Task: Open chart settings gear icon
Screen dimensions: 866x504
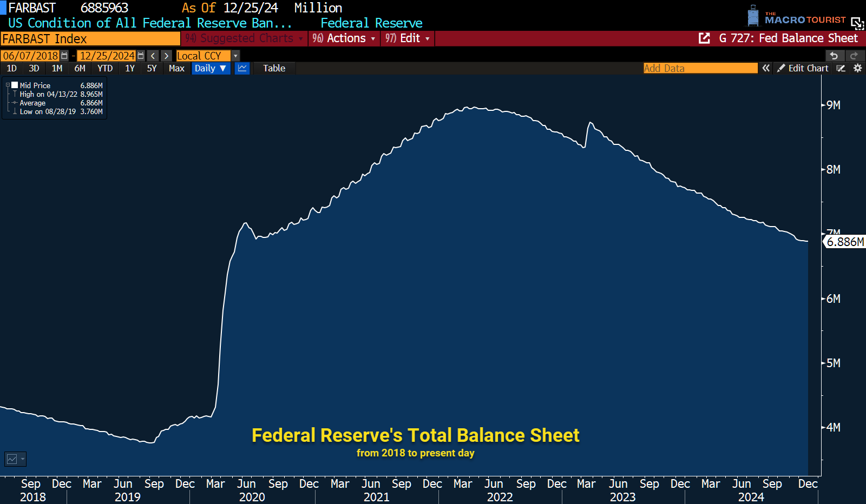Action: (857, 68)
